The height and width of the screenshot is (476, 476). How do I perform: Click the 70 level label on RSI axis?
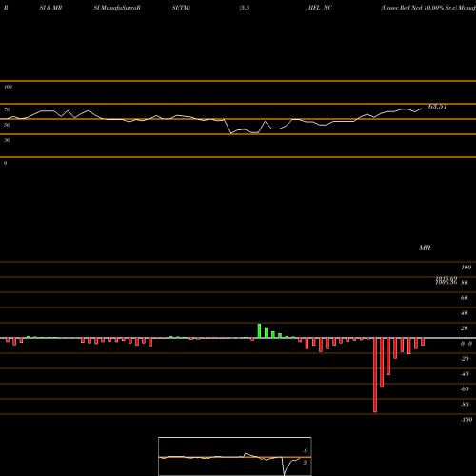coord(7,109)
